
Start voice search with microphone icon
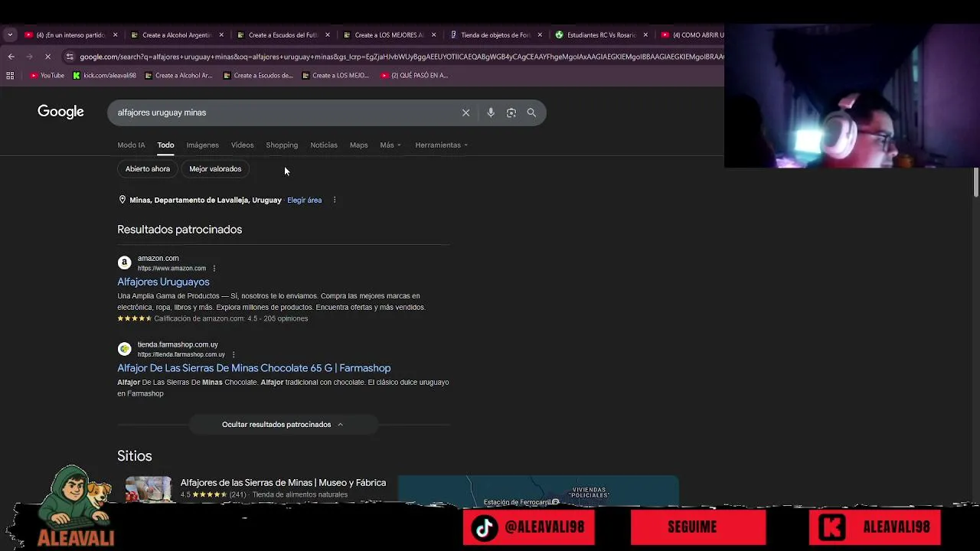pyautogui.click(x=491, y=112)
